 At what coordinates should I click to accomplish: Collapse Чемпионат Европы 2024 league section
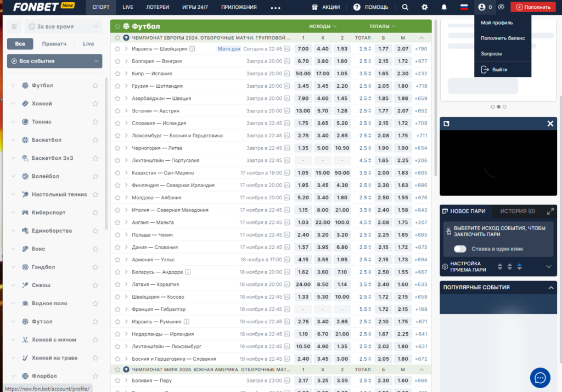pos(421,38)
